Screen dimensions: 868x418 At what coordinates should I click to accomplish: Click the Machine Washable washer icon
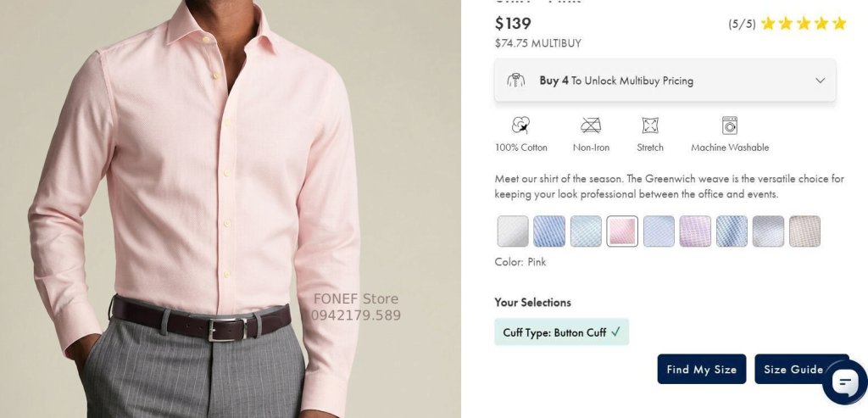[730, 125]
